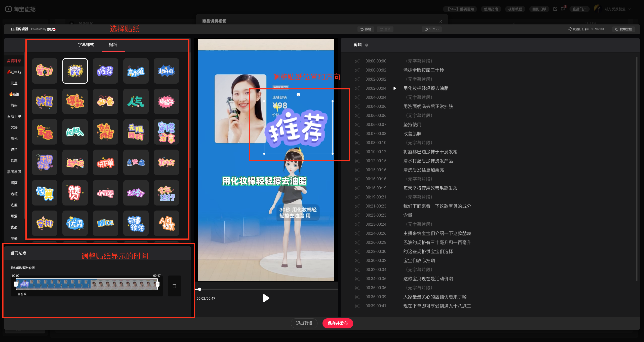644x342 pixels.
Task: Click 回到旧版 in top bar
Action: (539, 9)
